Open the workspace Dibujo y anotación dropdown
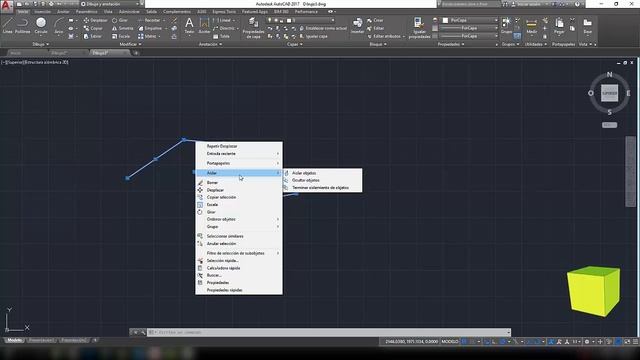Screen dimensions: 640x360 110,4
